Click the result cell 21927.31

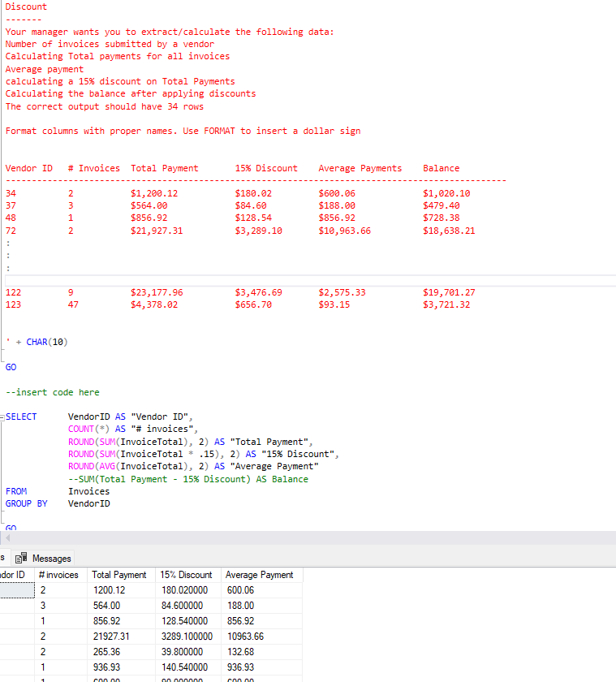tap(121, 637)
